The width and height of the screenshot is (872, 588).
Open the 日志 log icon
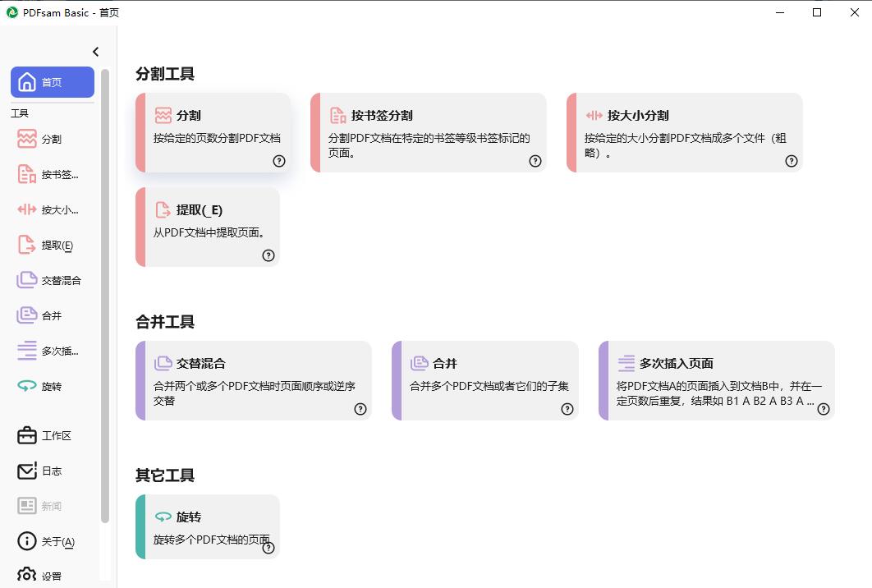pyautogui.click(x=27, y=471)
